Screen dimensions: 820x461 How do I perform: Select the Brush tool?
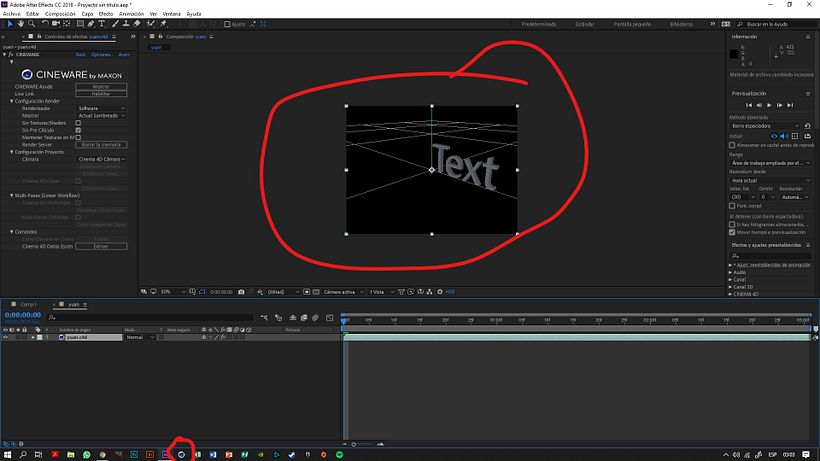click(115, 24)
